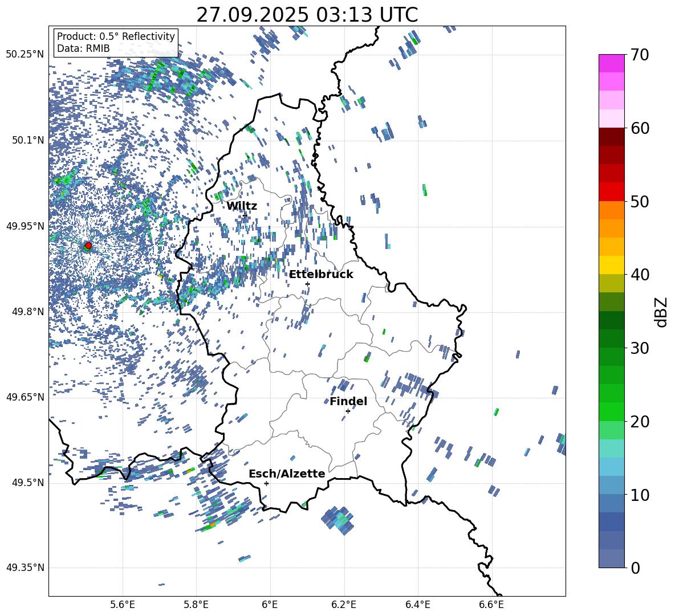Click the 27.09.2025 03:13 UTC title

pyautogui.click(x=307, y=15)
